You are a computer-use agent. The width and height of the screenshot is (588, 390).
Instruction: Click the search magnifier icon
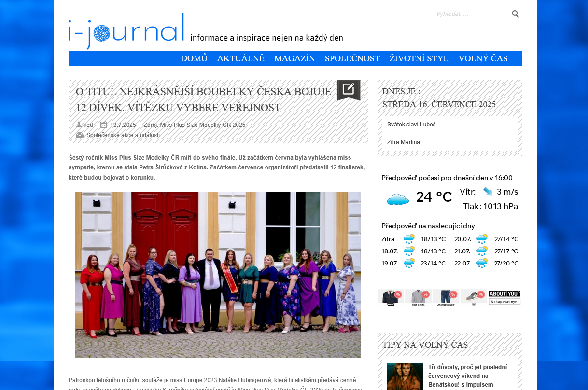click(x=515, y=14)
